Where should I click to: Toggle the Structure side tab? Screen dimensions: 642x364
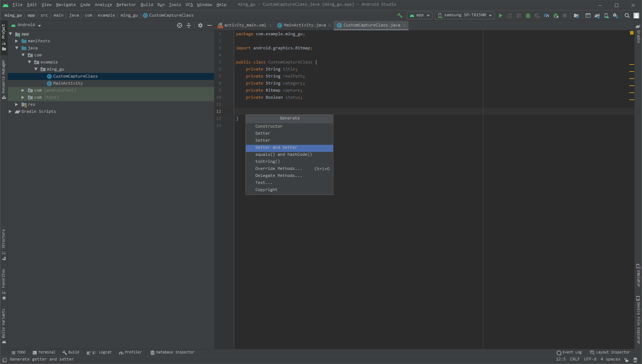(4, 245)
